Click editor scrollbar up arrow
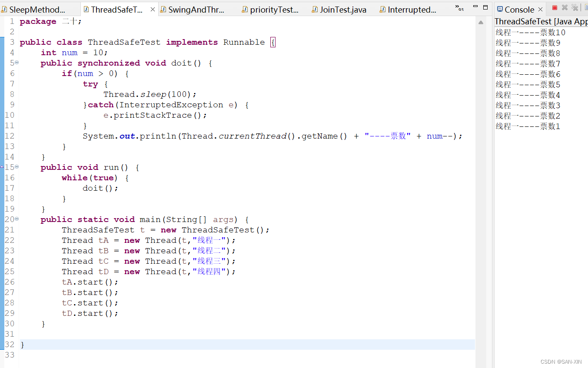Image resolution: width=588 pixels, height=368 pixels. click(x=481, y=22)
